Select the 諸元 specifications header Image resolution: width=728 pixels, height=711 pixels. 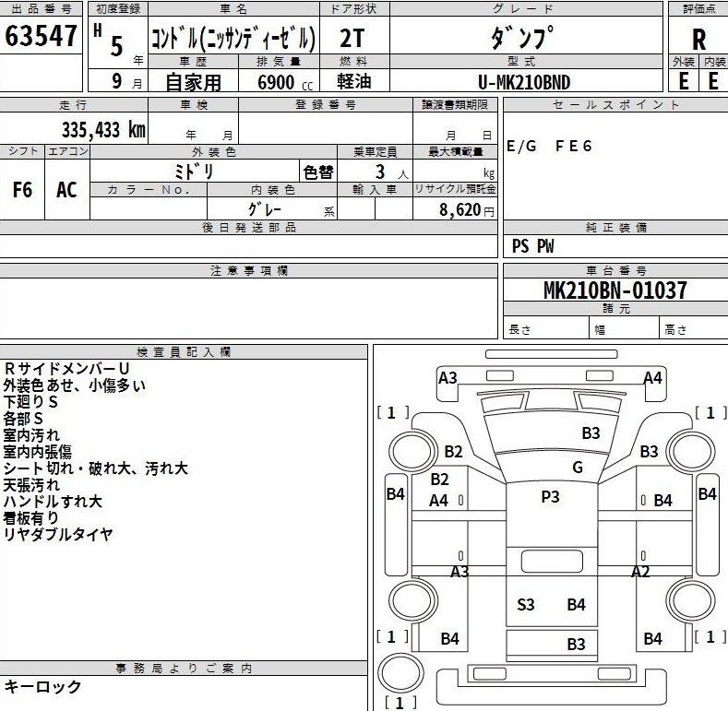(x=616, y=308)
